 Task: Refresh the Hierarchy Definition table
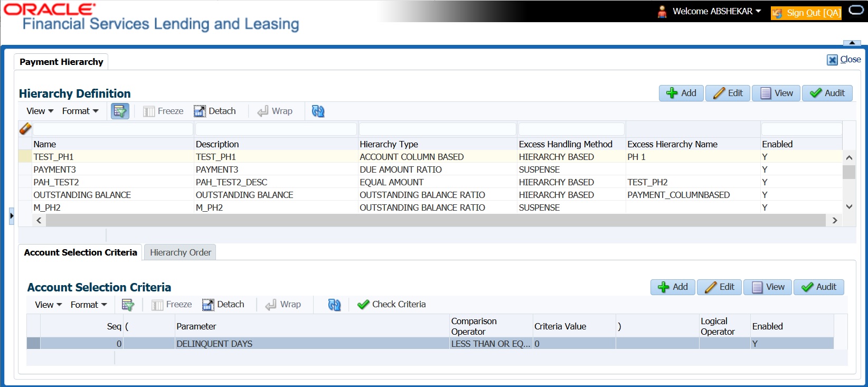(318, 111)
